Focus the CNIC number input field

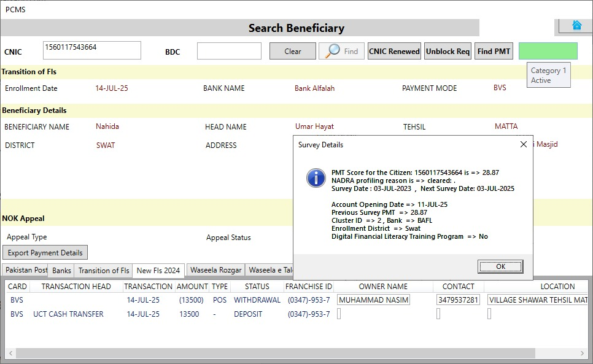pyautogui.click(x=92, y=50)
